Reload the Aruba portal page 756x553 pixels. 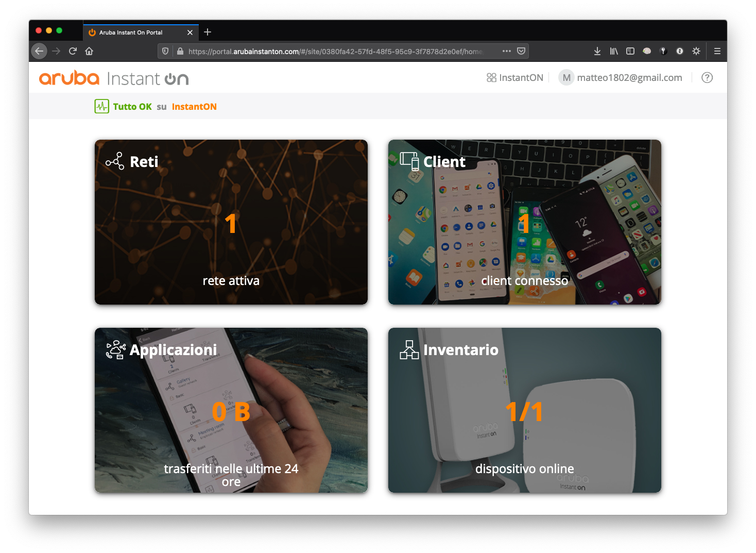click(x=73, y=51)
